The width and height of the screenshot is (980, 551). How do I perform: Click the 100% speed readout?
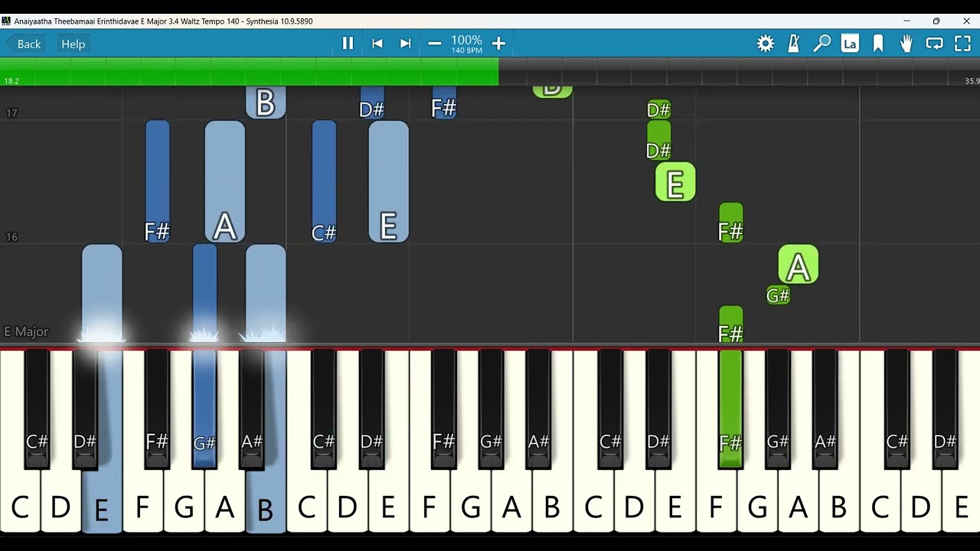466,40
